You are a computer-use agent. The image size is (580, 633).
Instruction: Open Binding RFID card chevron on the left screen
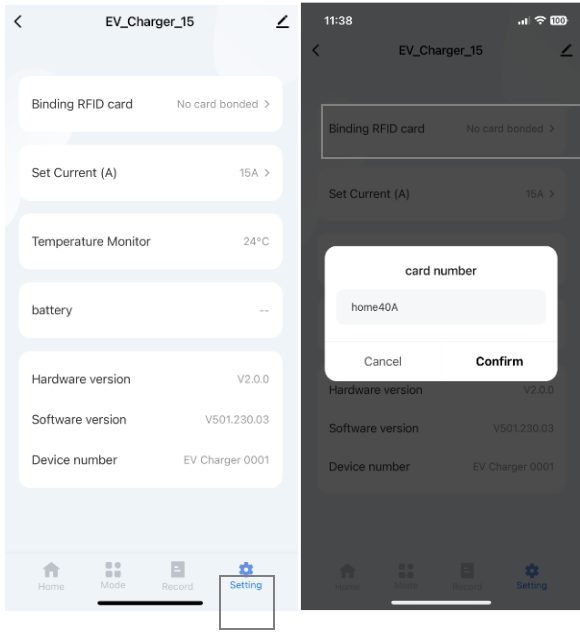coord(267,104)
